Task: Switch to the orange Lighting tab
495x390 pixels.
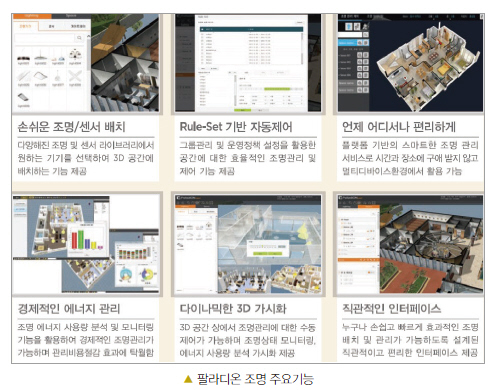Action: coord(32,16)
